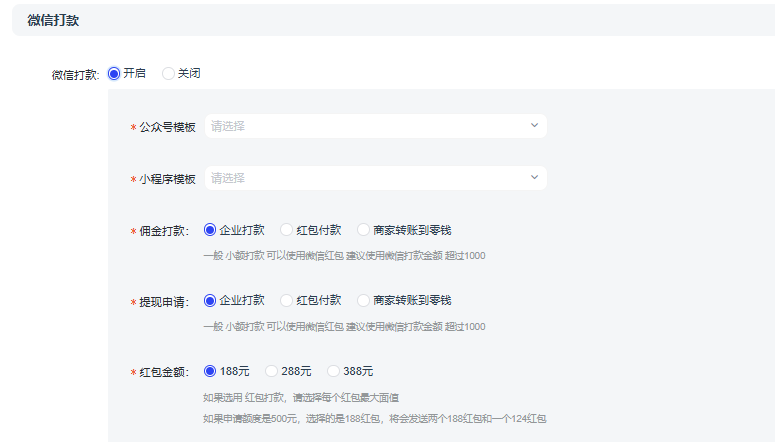Choose 红包付款 in the 提现申请 row

pos(287,300)
